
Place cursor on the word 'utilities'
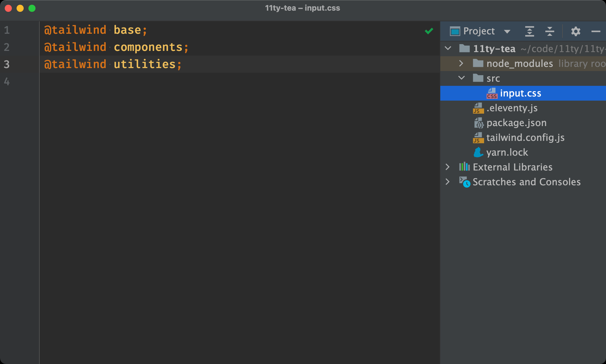(145, 64)
